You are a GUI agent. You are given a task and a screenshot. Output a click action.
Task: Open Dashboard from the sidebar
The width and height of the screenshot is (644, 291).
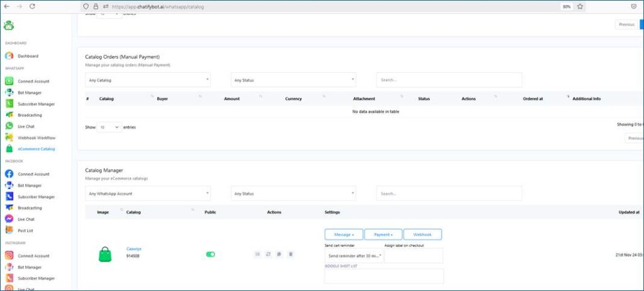pyautogui.click(x=28, y=56)
